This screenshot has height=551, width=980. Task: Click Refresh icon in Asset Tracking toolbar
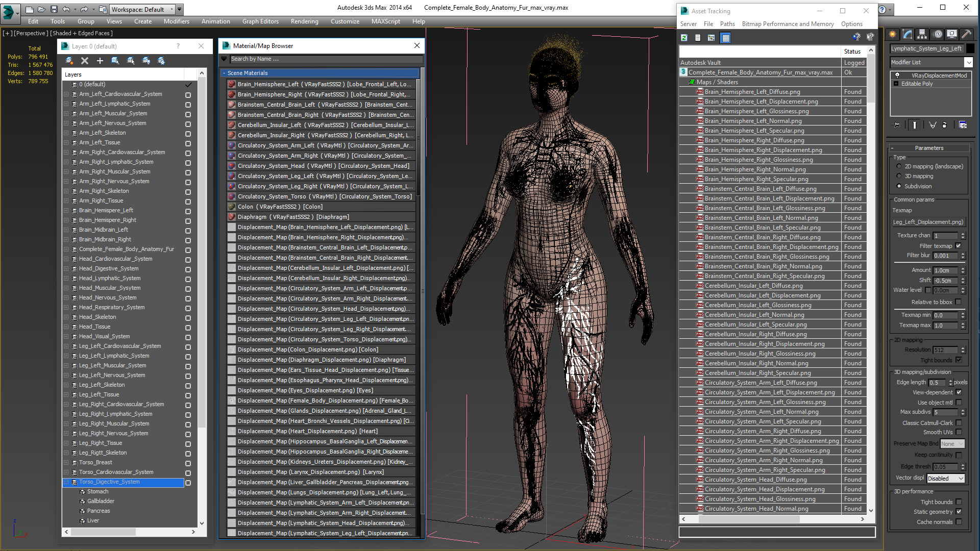click(x=684, y=38)
